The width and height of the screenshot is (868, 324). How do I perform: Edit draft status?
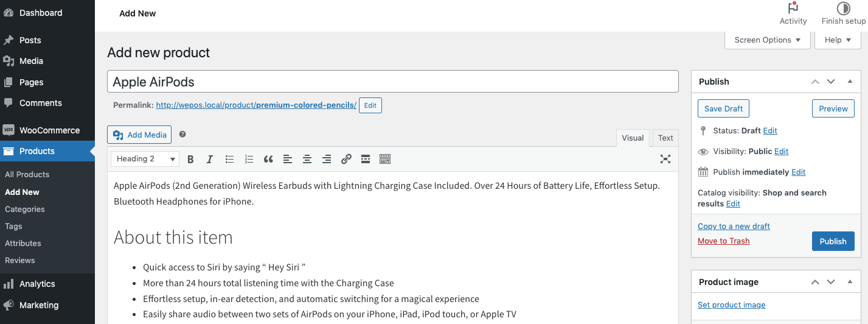tap(770, 130)
